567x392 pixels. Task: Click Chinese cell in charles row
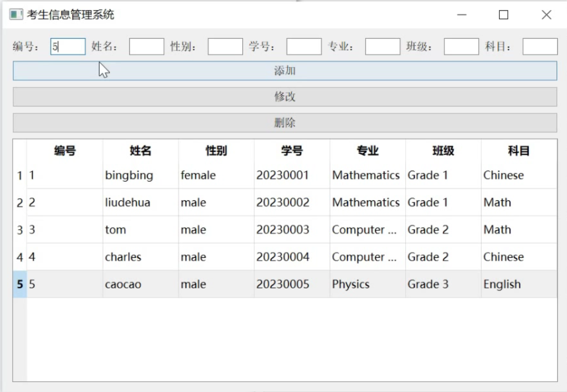(519, 257)
